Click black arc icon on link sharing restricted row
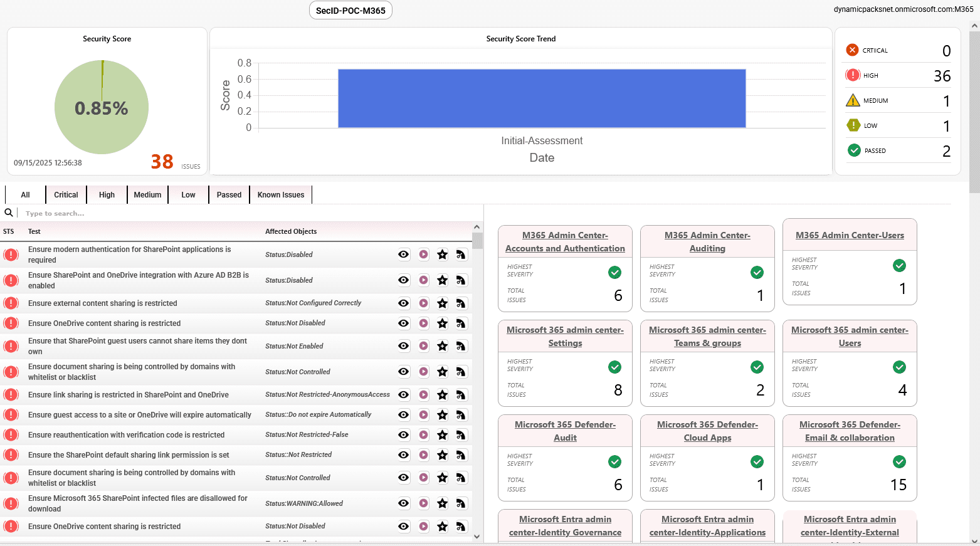The height and width of the screenshot is (546, 980). tap(461, 395)
